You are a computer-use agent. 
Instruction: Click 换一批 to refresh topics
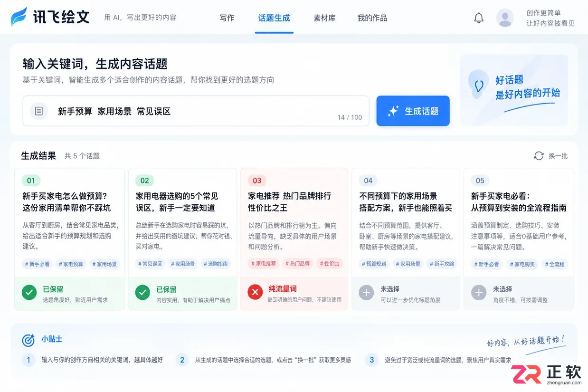coord(558,156)
